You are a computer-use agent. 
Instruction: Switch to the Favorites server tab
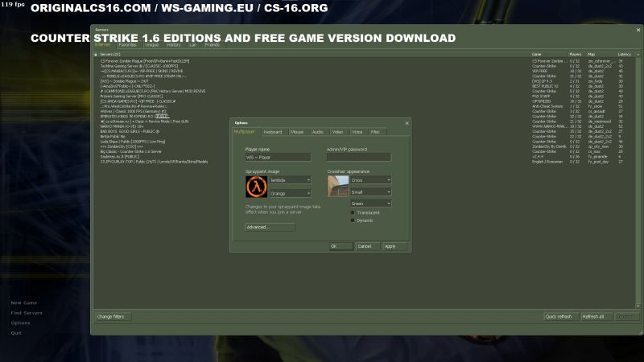[127, 45]
